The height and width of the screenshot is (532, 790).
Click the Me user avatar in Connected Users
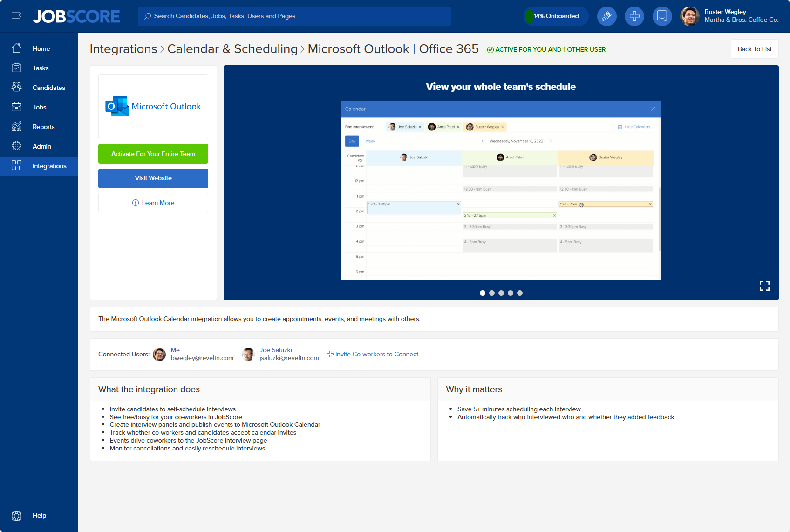tap(159, 355)
